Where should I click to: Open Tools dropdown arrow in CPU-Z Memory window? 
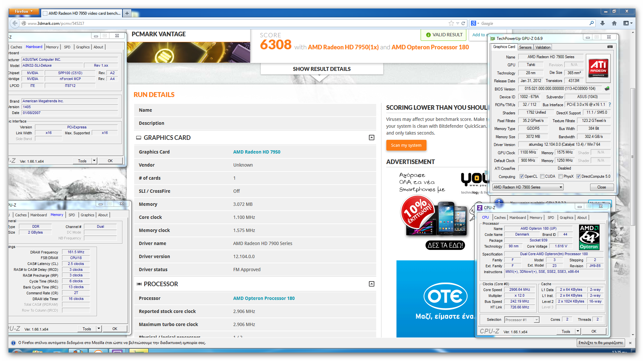click(x=99, y=329)
